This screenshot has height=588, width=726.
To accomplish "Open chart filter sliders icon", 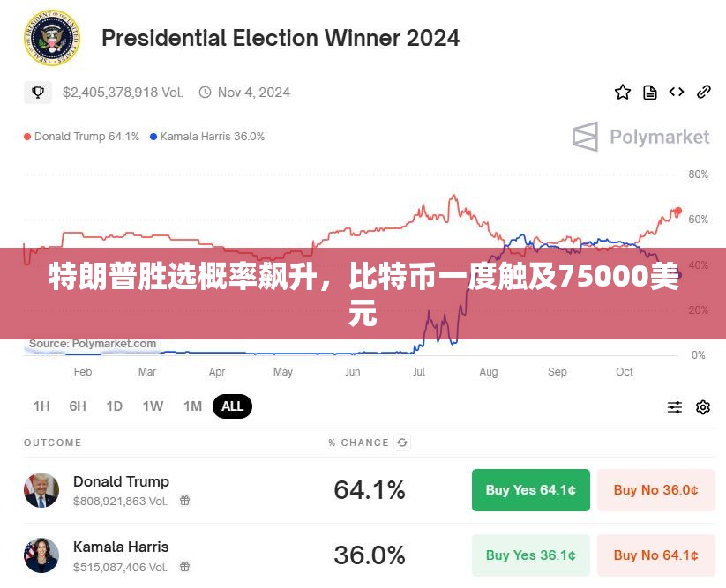I will pyautogui.click(x=674, y=407).
